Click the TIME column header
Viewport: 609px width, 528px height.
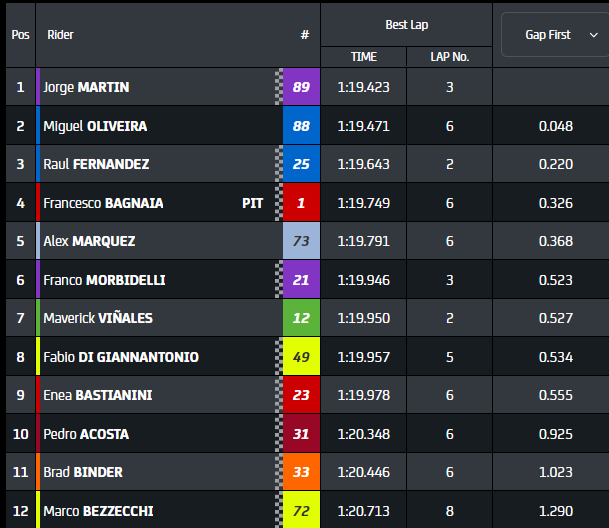point(364,57)
